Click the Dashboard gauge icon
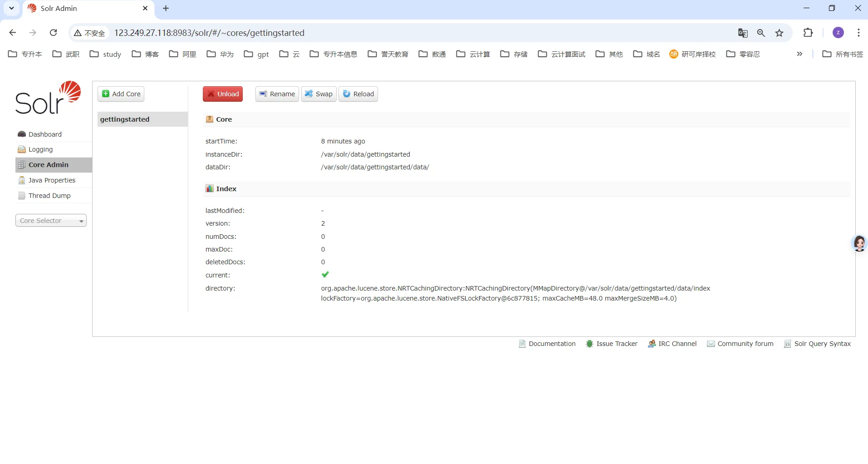The height and width of the screenshot is (464, 868). coord(22,134)
